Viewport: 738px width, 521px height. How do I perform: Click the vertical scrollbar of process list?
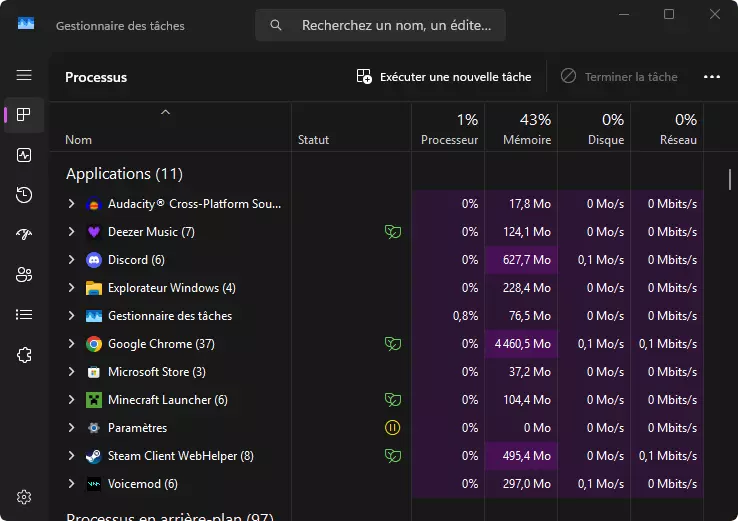coord(730,180)
